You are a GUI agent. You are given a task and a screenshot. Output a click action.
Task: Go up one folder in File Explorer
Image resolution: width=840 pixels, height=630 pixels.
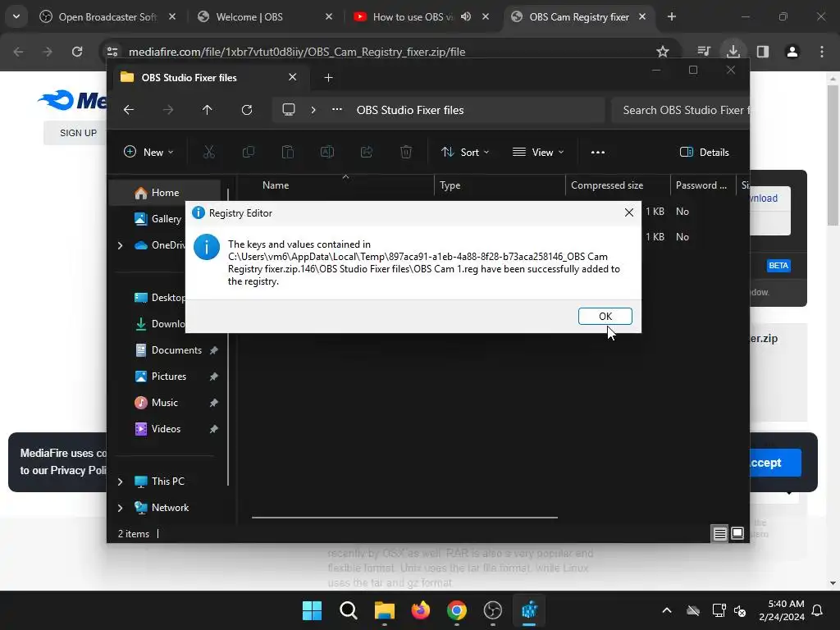point(208,110)
